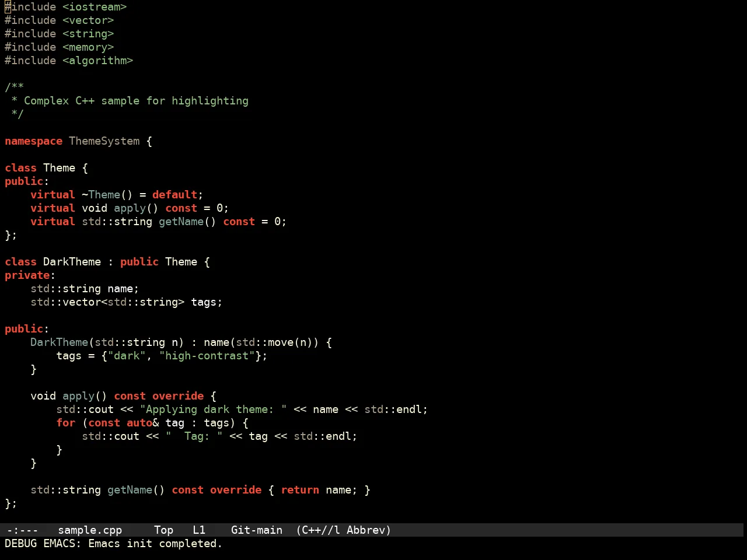Click the 'return' keyword

[300, 490]
